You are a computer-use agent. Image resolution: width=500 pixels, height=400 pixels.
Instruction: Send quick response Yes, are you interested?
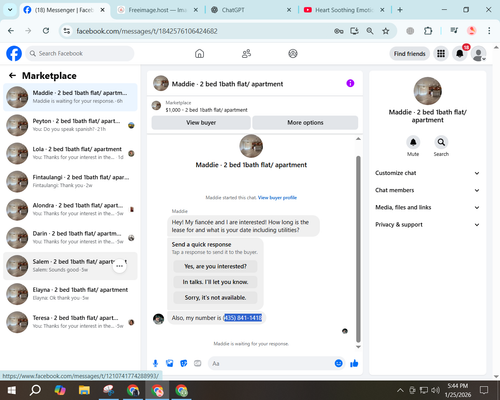(x=215, y=266)
